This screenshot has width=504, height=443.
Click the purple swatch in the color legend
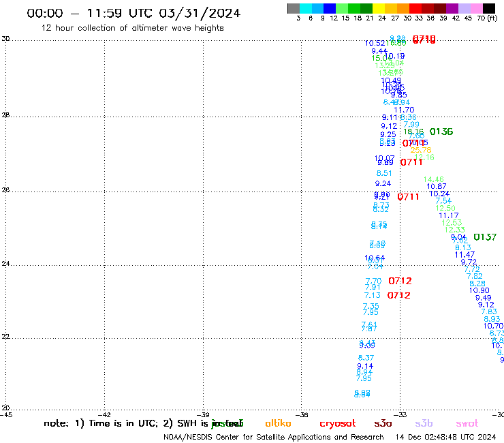point(452,8)
